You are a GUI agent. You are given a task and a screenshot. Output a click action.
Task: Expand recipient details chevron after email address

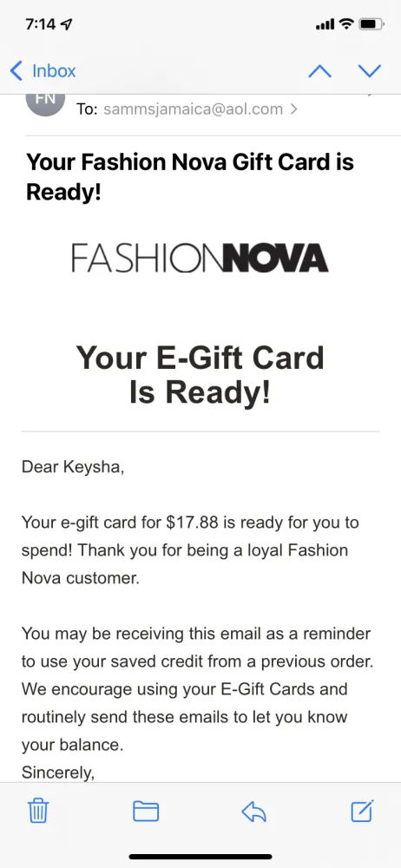coord(293,109)
